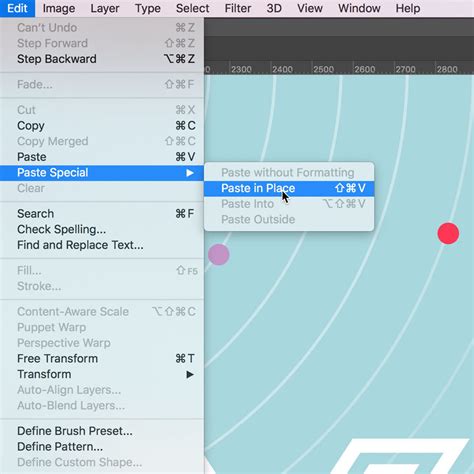Expand the Transform submenu arrow
This screenshot has height=474, width=474.
pyautogui.click(x=190, y=374)
